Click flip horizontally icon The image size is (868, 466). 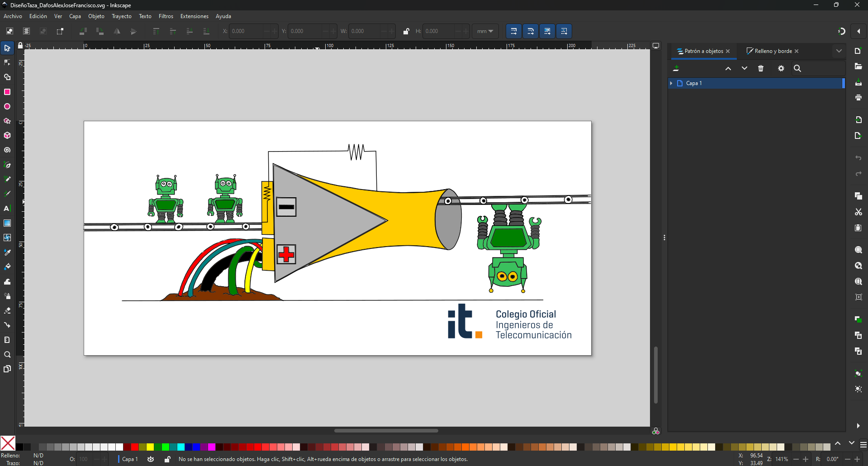click(x=117, y=31)
